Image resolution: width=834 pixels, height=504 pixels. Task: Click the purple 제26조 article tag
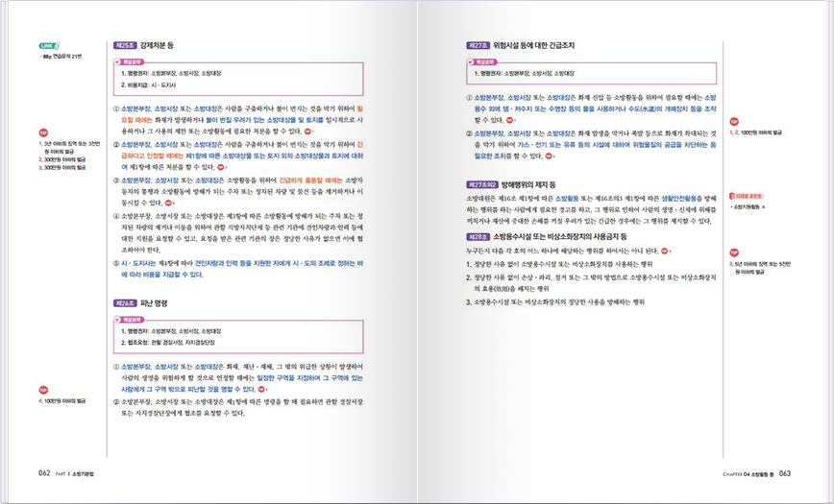125,303
